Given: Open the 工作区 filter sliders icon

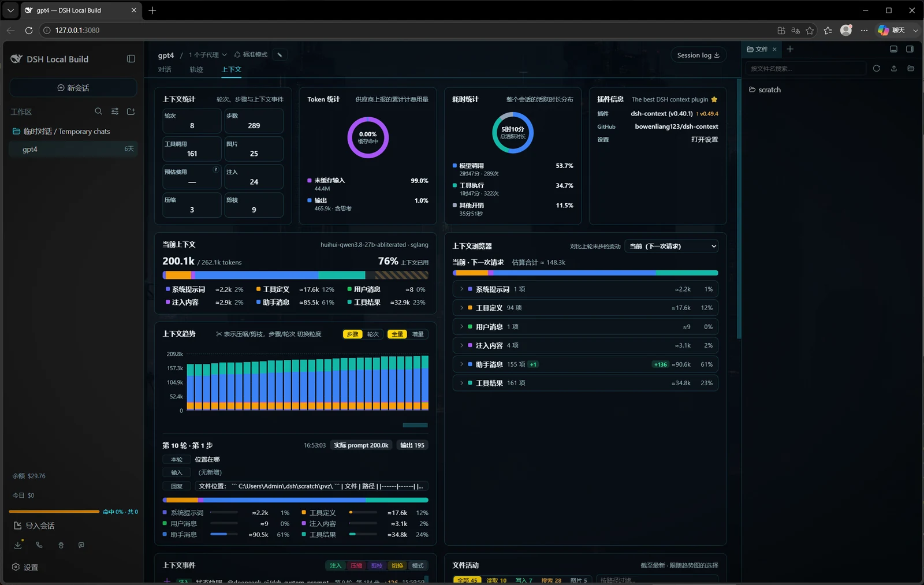Looking at the screenshot, I should 115,111.
